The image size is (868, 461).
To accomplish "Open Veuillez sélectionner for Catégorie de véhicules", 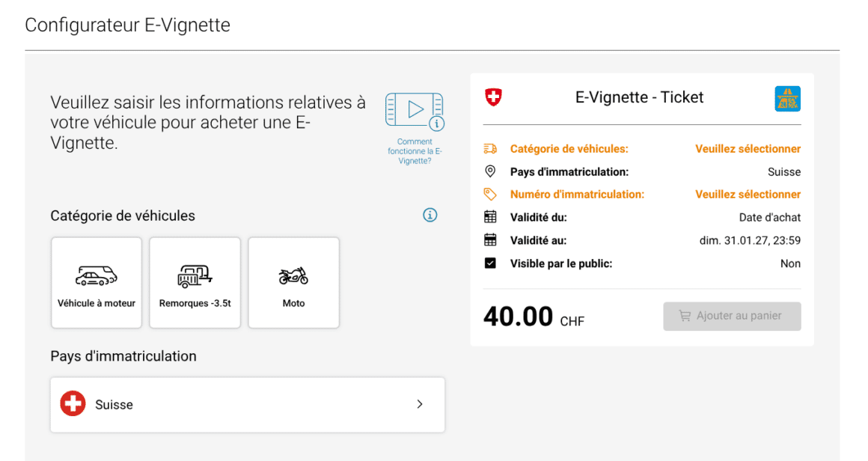I will 748,148.
